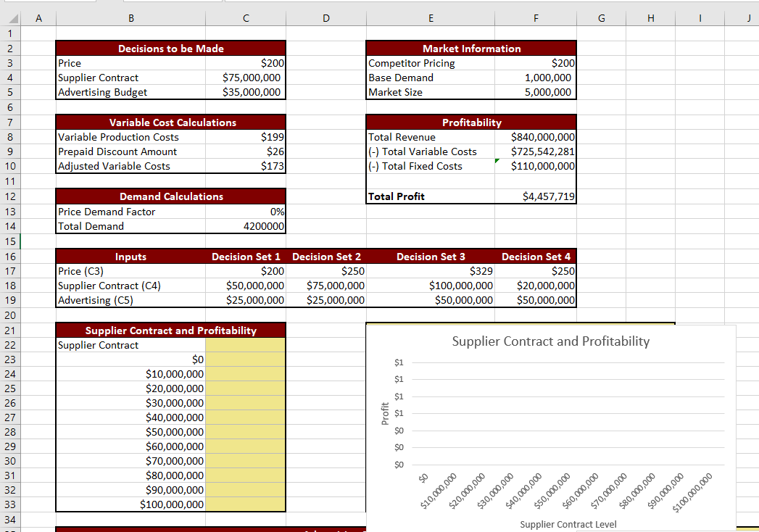Select the Price cell showing $200
The width and height of the screenshot is (759, 532).
(x=246, y=63)
